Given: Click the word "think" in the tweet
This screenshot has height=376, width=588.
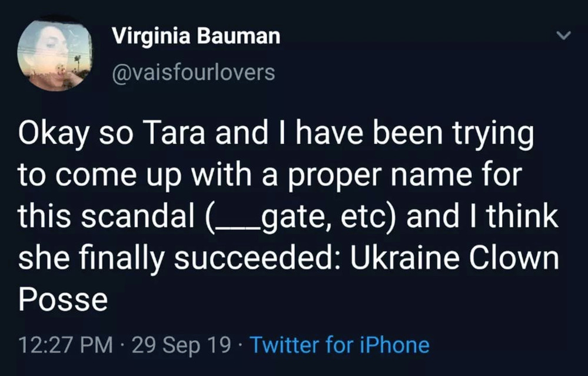Looking at the screenshot, I should [x=524, y=217].
